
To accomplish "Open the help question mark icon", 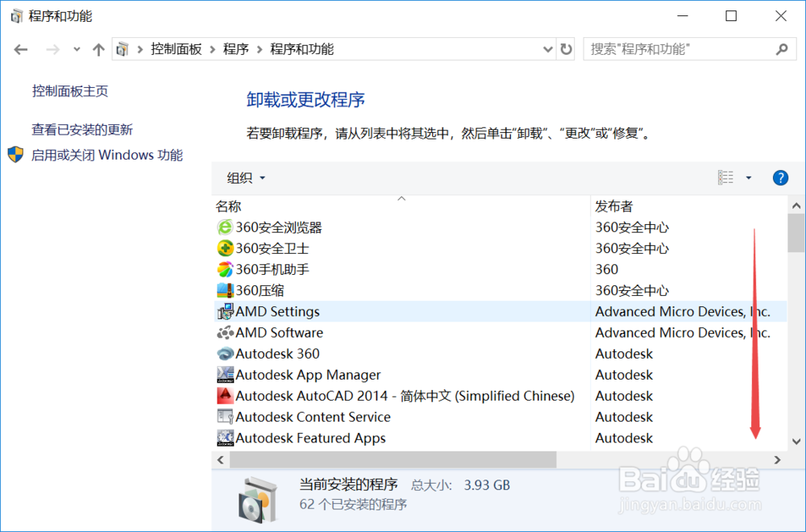I will [780, 178].
